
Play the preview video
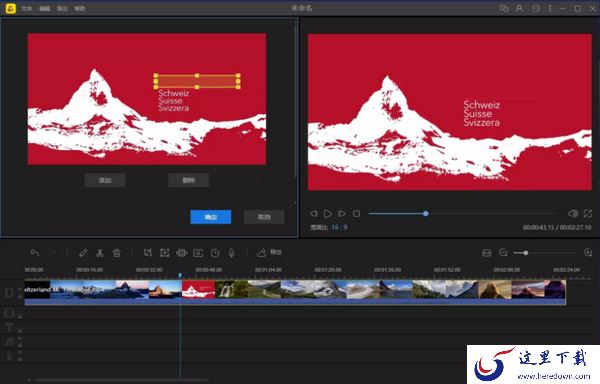(328, 213)
